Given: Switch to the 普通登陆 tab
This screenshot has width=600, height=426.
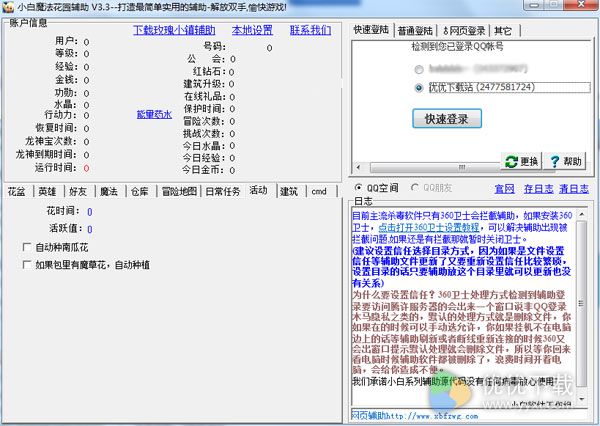Looking at the screenshot, I should coord(415,31).
